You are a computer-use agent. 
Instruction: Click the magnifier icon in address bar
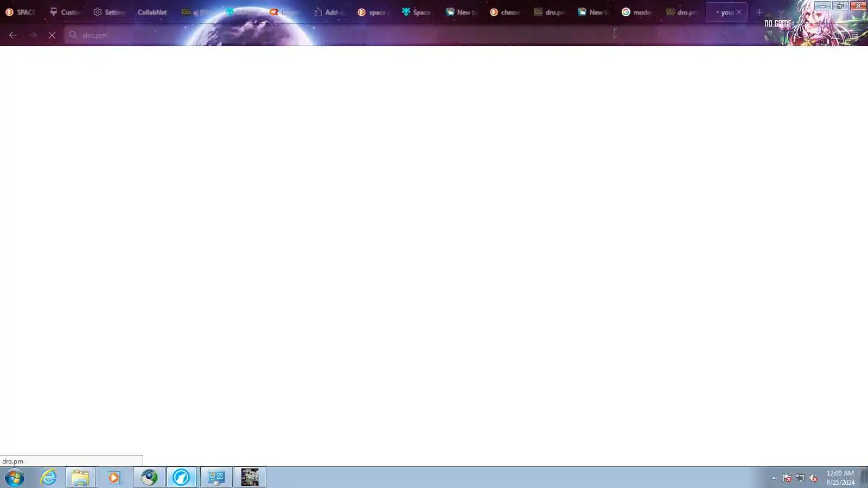(x=73, y=35)
